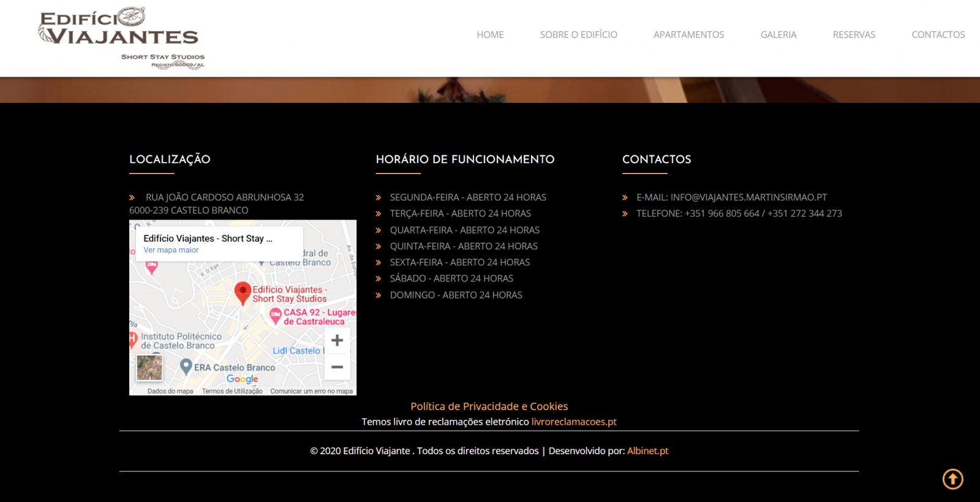Zoom out on the map
Viewport: 980px width, 502px height.
pos(337,367)
